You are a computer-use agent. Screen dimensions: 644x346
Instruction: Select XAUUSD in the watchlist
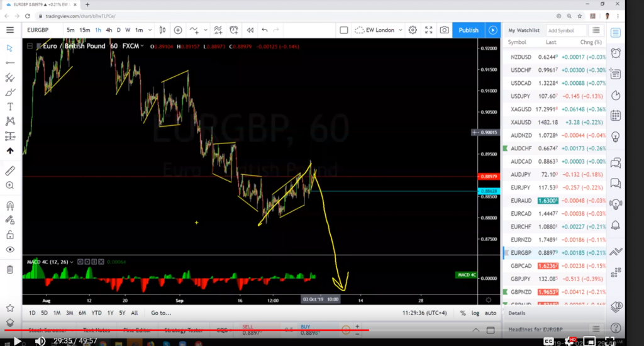[x=555, y=122]
